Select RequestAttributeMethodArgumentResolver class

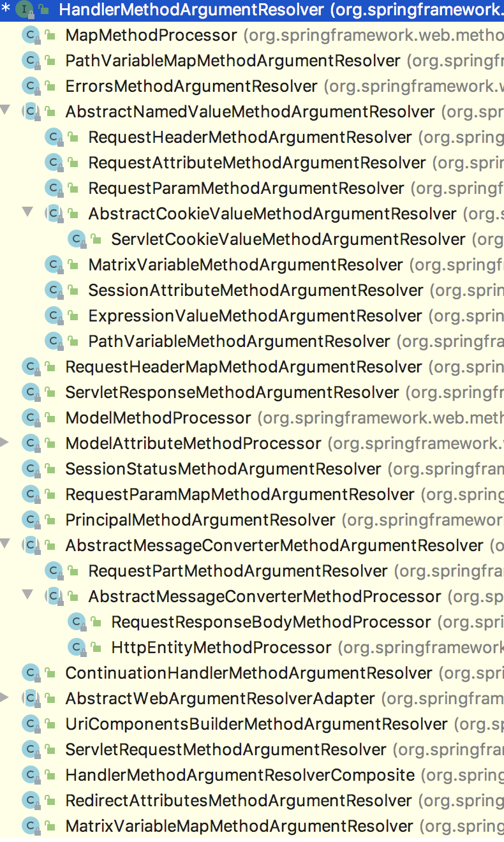click(x=257, y=163)
